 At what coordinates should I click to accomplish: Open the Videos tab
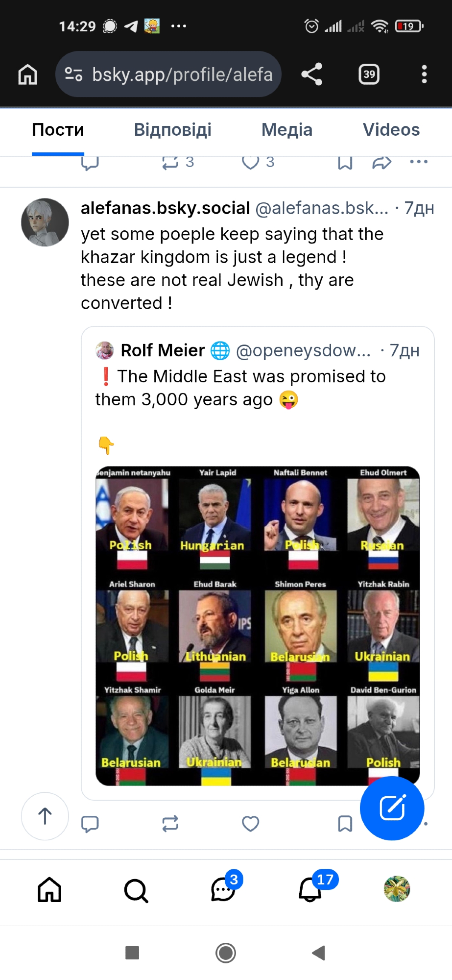point(391,130)
